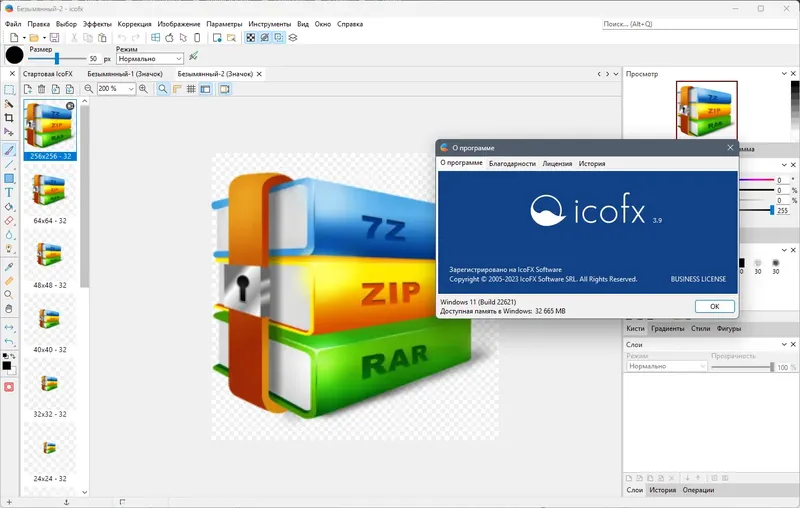Screen dimensions: 800x508
Task: Switch to the Градиенты tab
Action: pyautogui.click(x=667, y=328)
